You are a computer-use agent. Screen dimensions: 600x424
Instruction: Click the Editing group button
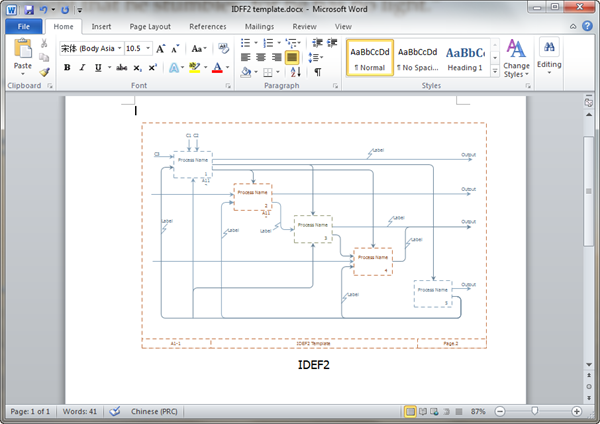point(549,56)
